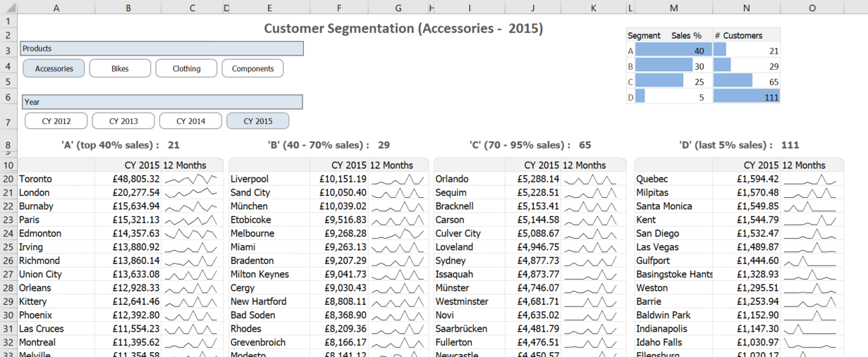Choose the Clothing product slicer option
Image resolution: width=868 pixels, height=357 pixels.
(186, 68)
